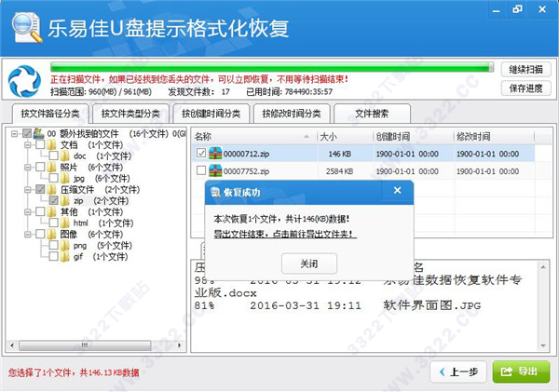The height and width of the screenshot is (392, 559).
Task: Click the 压缩文件 folder icon
Action: point(52,189)
